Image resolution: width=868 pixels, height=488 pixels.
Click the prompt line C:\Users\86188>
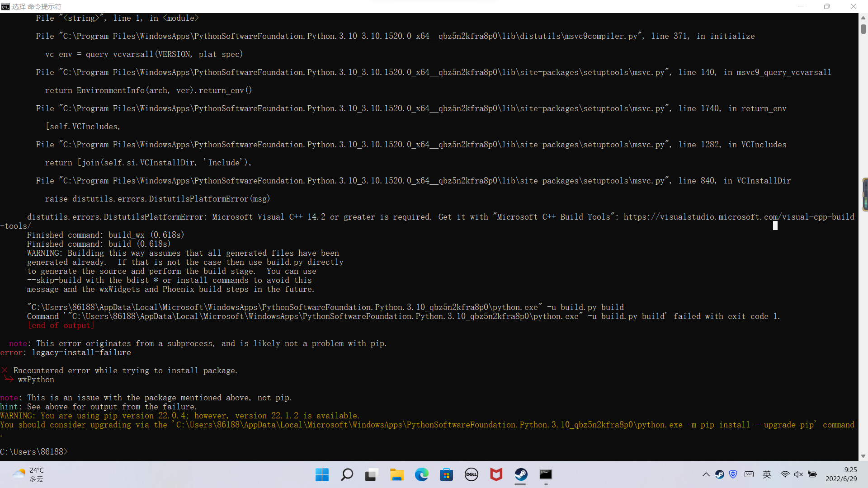[x=34, y=452]
